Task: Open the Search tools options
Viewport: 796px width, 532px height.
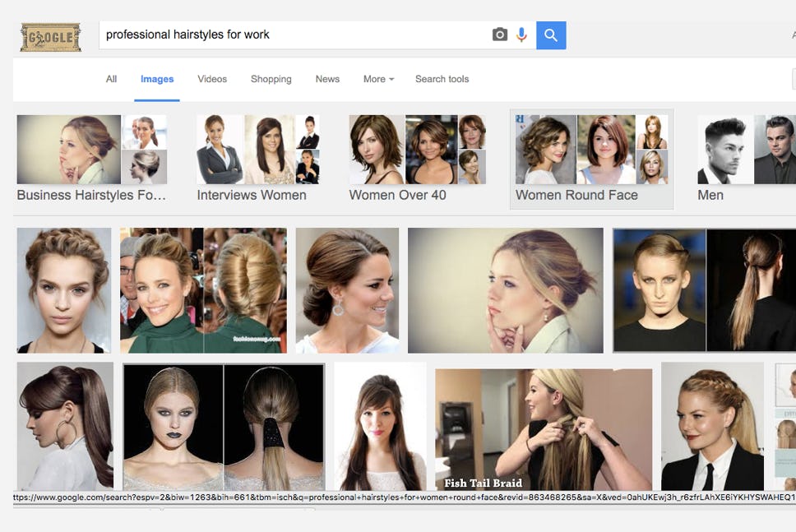Action: (x=442, y=79)
